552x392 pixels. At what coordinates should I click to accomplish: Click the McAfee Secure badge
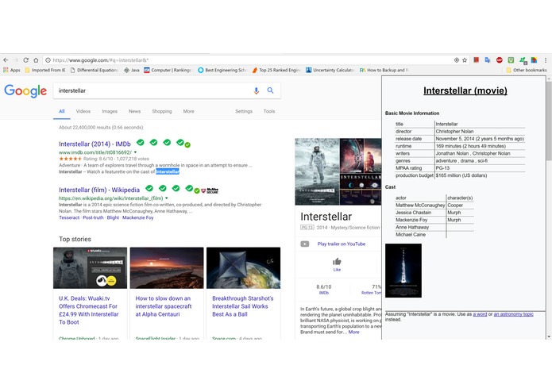pos(210,190)
